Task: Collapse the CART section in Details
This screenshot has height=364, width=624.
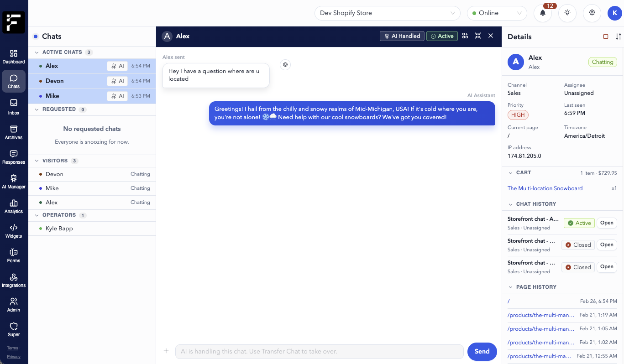Action: coord(511,173)
